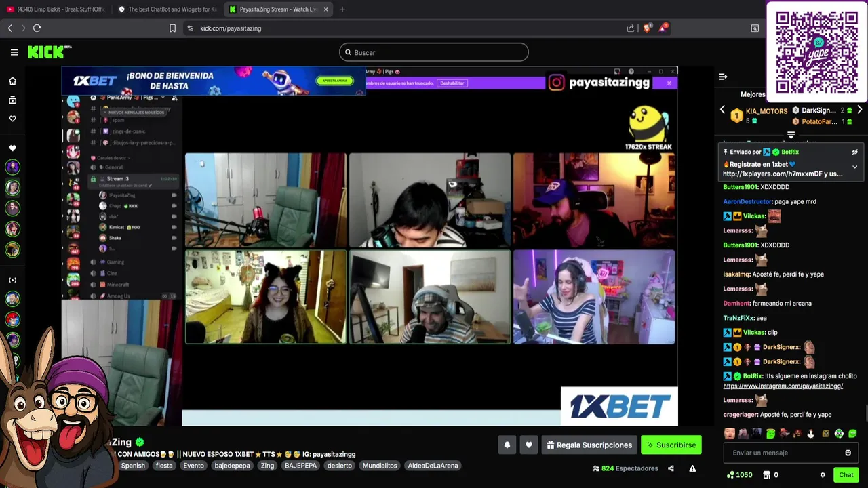Click username AaronDestructor in chat
Viewport: 868px width, 488px height.
[x=747, y=201]
